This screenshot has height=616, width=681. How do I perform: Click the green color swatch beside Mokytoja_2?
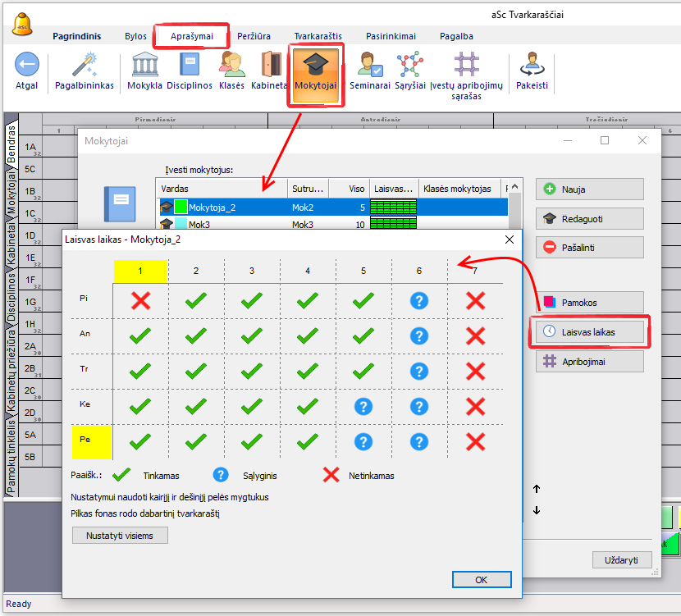click(181, 208)
